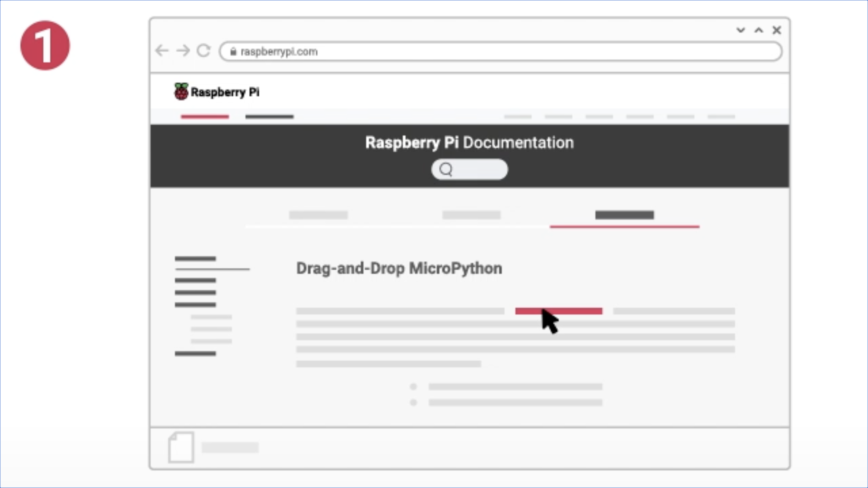Click the dark nav item beside red one
This screenshot has width=868, height=488.
point(269,117)
